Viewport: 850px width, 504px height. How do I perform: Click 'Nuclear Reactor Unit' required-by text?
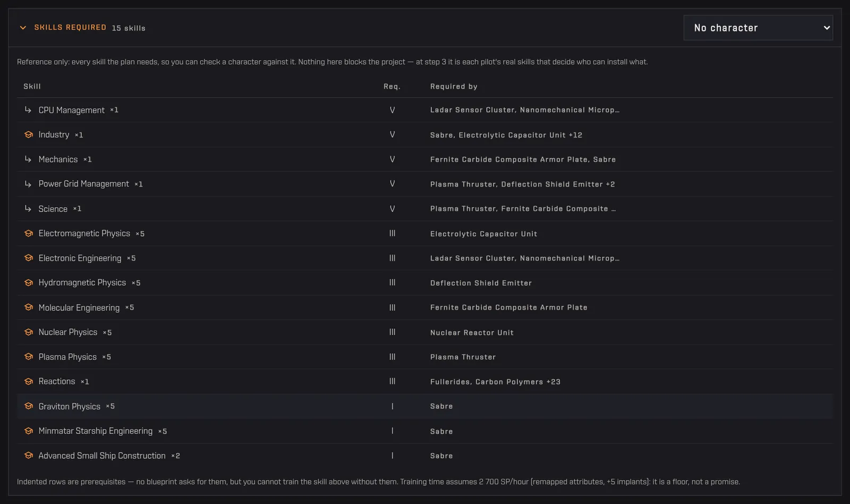[x=472, y=332]
